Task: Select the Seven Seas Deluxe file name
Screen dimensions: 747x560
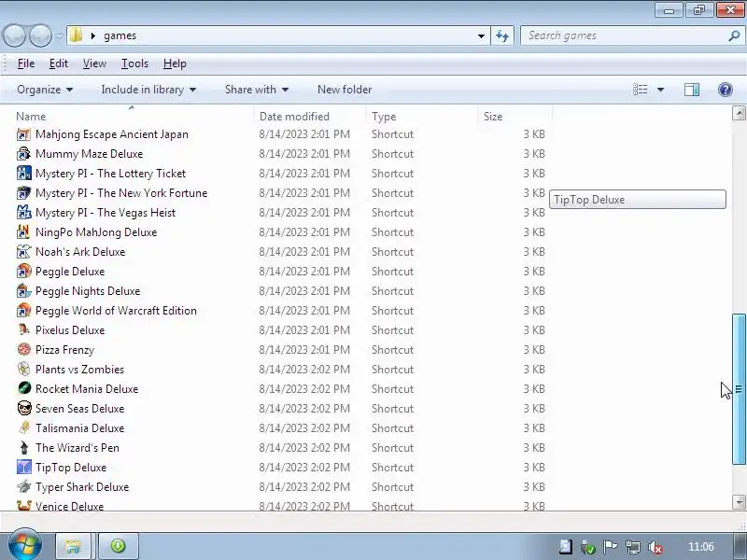Action: pos(80,409)
